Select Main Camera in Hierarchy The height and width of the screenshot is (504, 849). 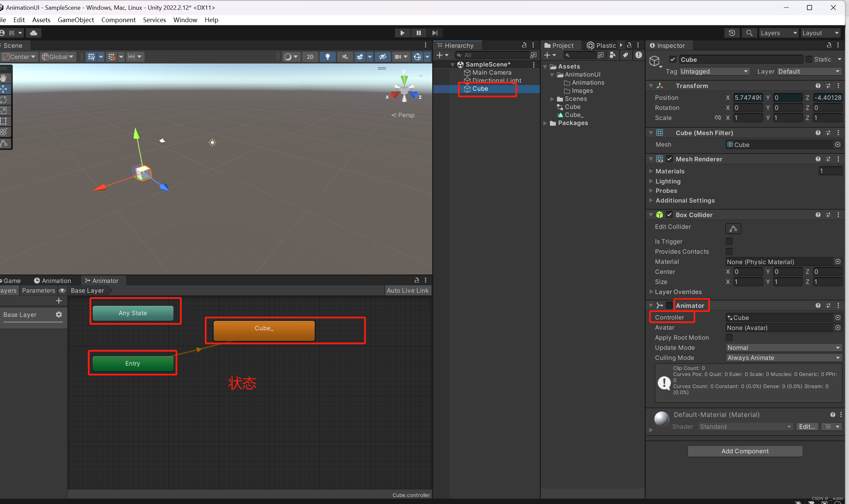(x=491, y=72)
